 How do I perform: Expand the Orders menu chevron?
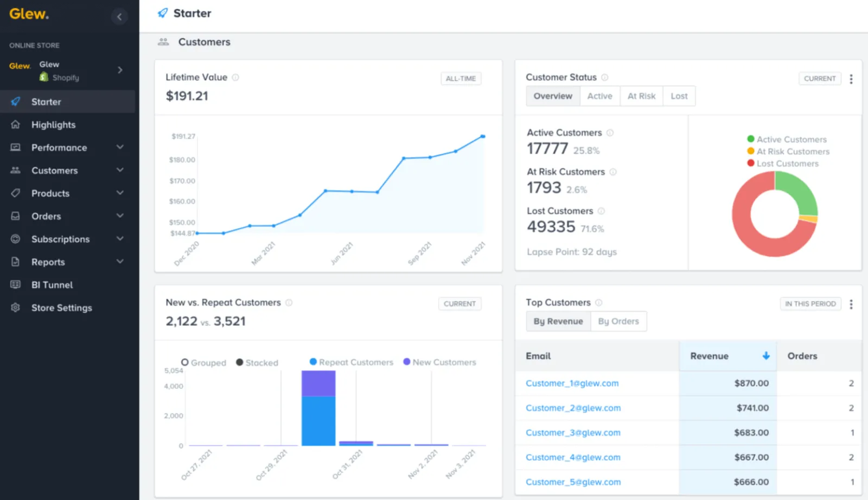tap(120, 216)
